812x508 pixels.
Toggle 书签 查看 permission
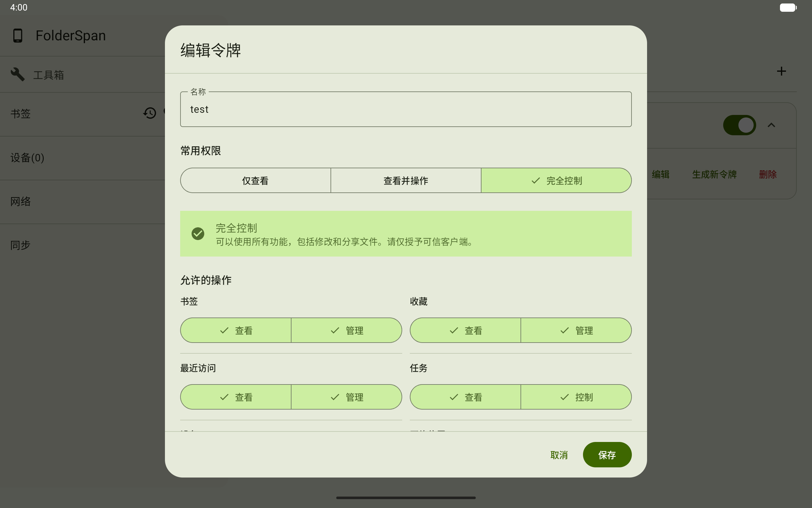click(x=236, y=330)
